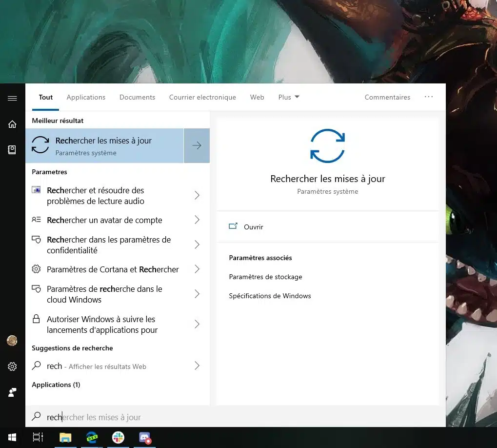Expand the hamburger menu in the search sidebar
The height and width of the screenshot is (448, 497).
coord(12,98)
